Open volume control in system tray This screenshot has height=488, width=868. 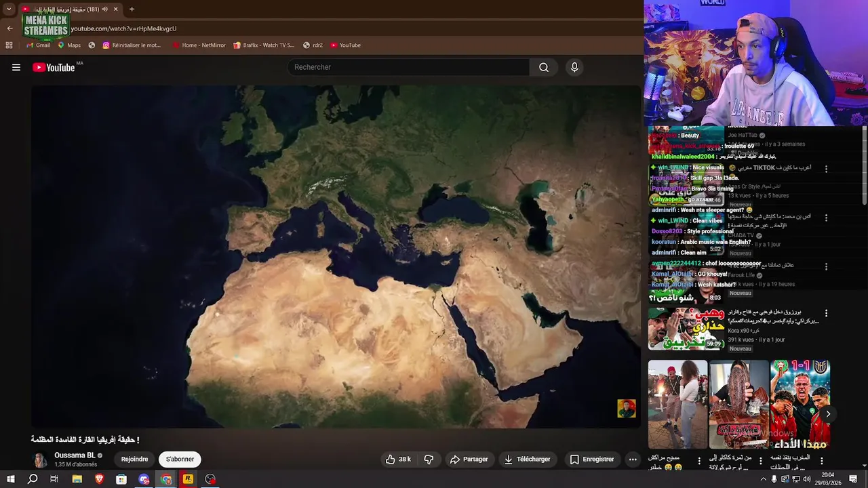pos(808,479)
